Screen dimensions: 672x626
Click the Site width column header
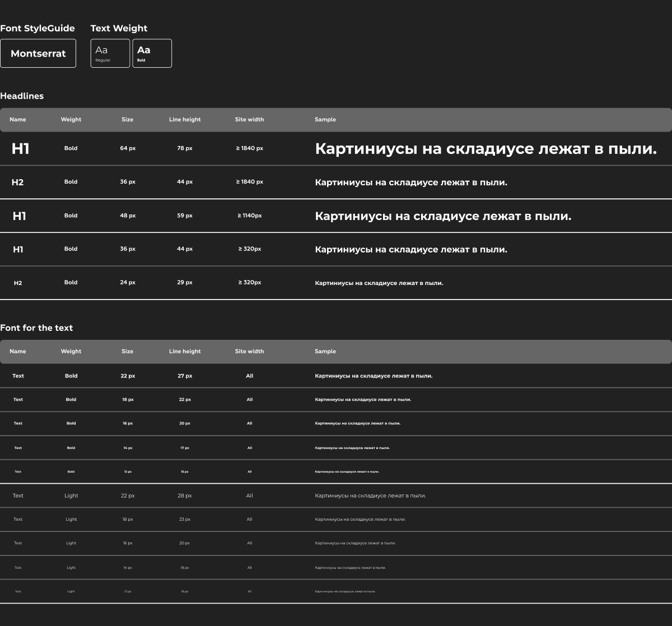pyautogui.click(x=249, y=119)
